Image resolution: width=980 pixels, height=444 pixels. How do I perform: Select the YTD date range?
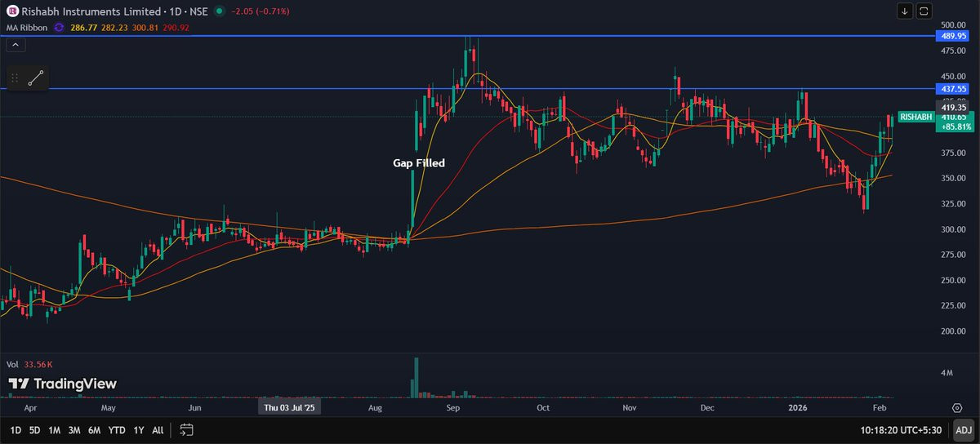[117, 429]
